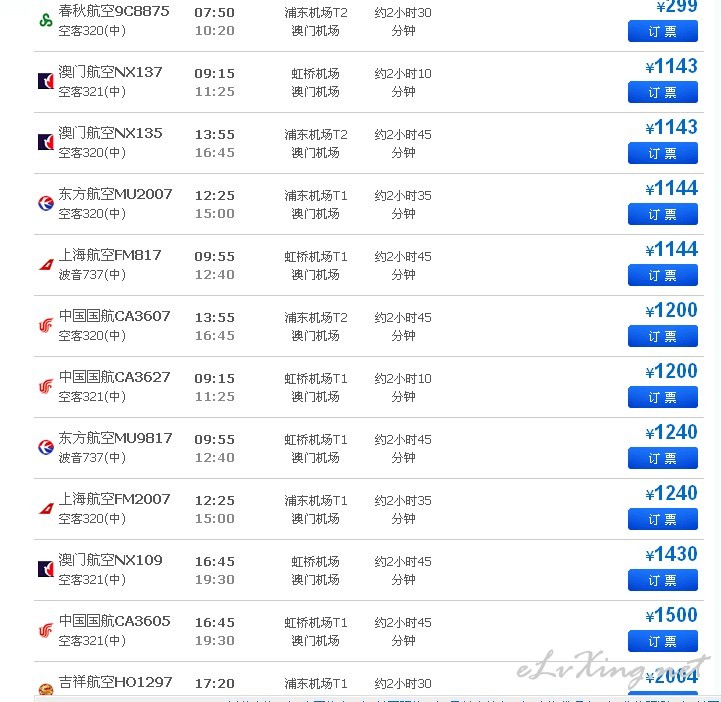Book the ¥299 Spring Airlines 9C8875 flight
This screenshot has width=721, height=702.
coord(663,31)
